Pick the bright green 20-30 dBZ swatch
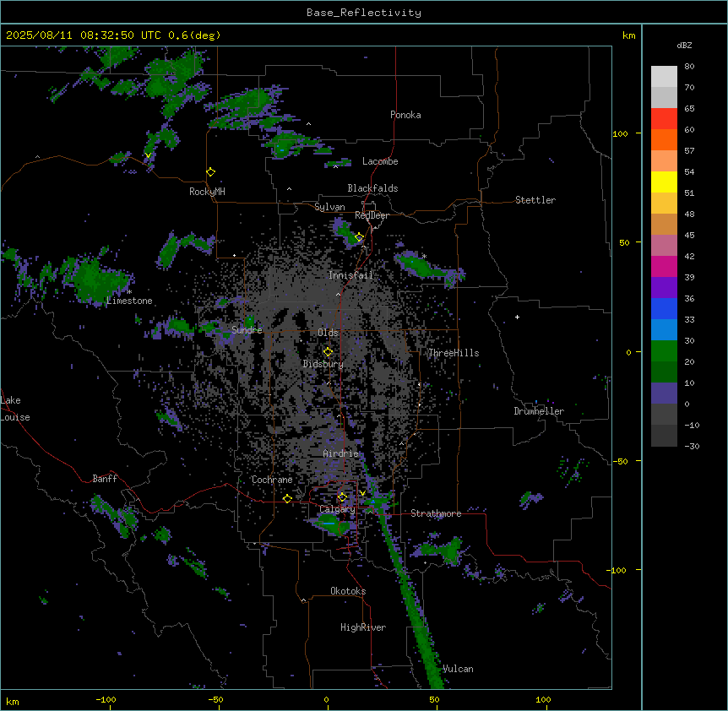Image resolution: width=728 pixels, height=711 pixels. tap(664, 351)
